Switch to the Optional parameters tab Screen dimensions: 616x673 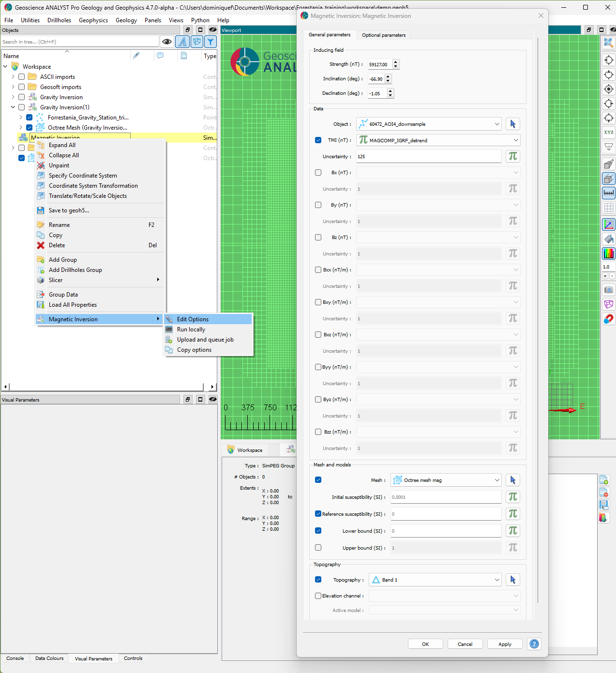point(383,35)
